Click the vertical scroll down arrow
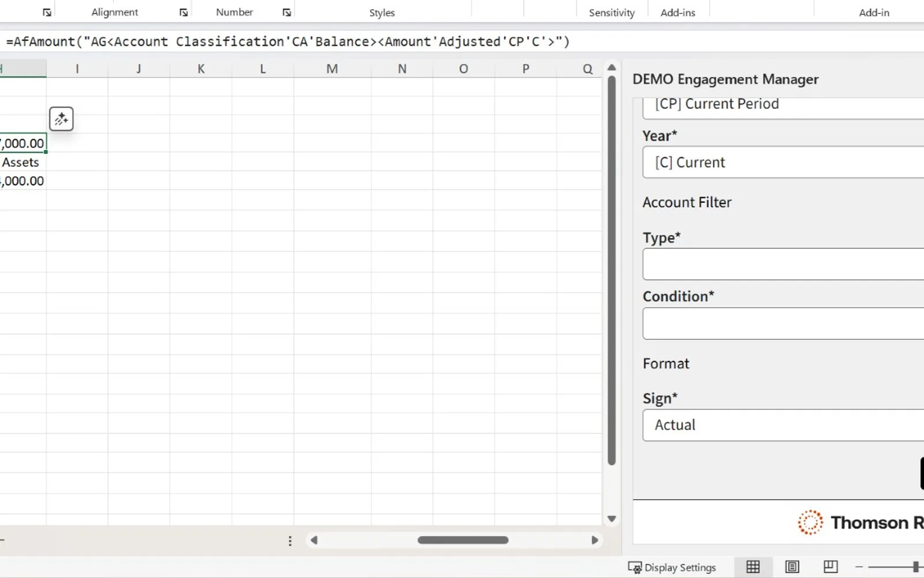Viewport: 924px width, 578px height. [x=612, y=519]
